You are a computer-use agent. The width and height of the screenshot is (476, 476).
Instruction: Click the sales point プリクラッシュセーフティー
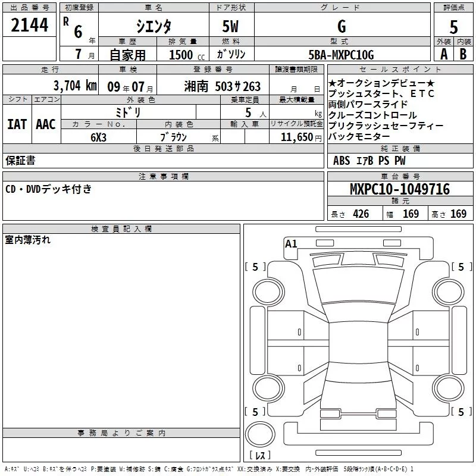click(x=386, y=126)
